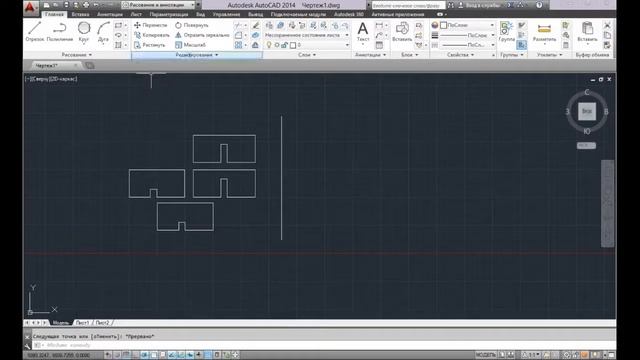Open the layer state dropdown
Image resolution: width=640 pixels, height=360 pixels.
(307, 35)
